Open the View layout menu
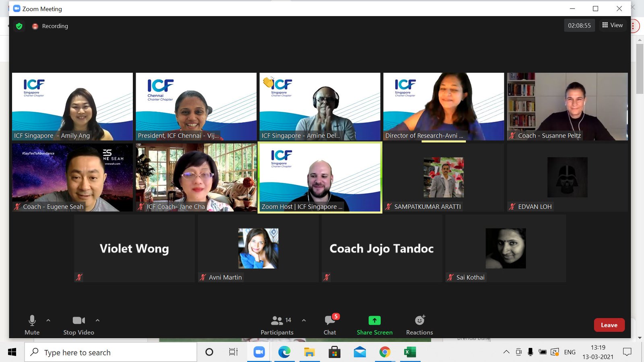 [612, 25]
